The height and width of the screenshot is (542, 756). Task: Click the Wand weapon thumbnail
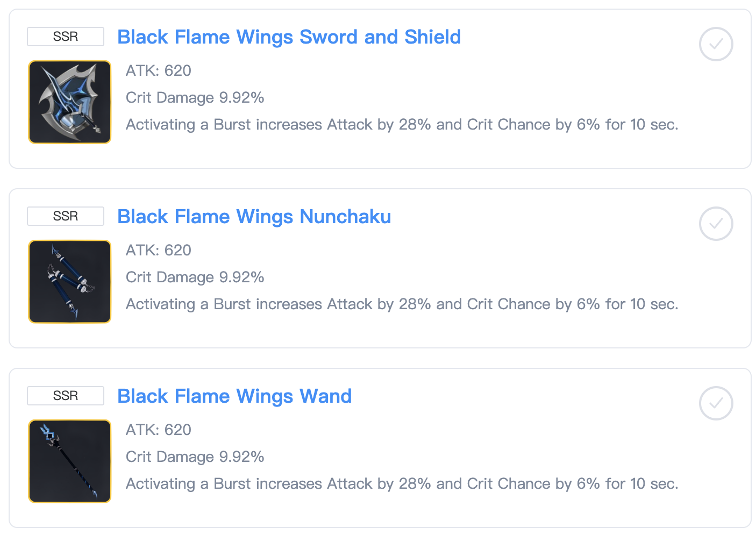point(69,461)
